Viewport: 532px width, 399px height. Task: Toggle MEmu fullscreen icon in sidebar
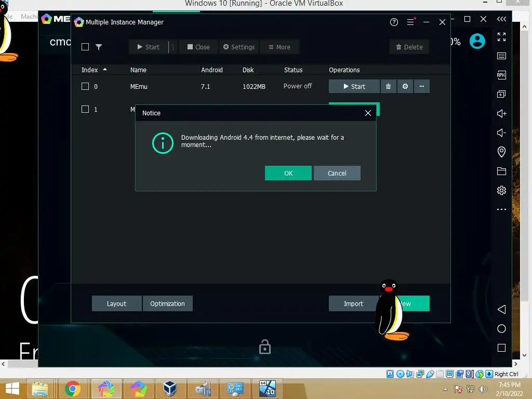[x=501, y=37]
